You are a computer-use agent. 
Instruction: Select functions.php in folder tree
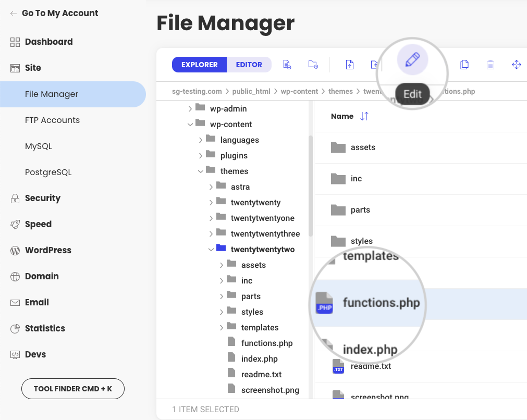click(267, 343)
